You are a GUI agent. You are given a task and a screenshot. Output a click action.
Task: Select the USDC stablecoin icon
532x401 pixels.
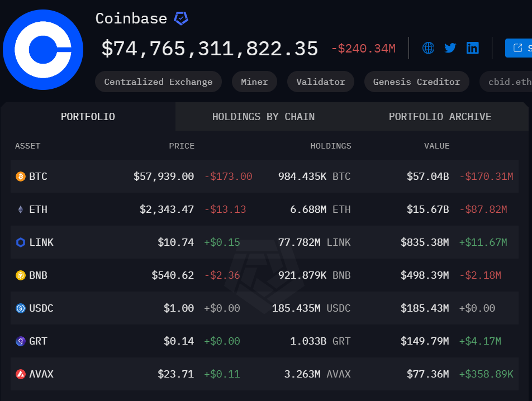[20, 308]
